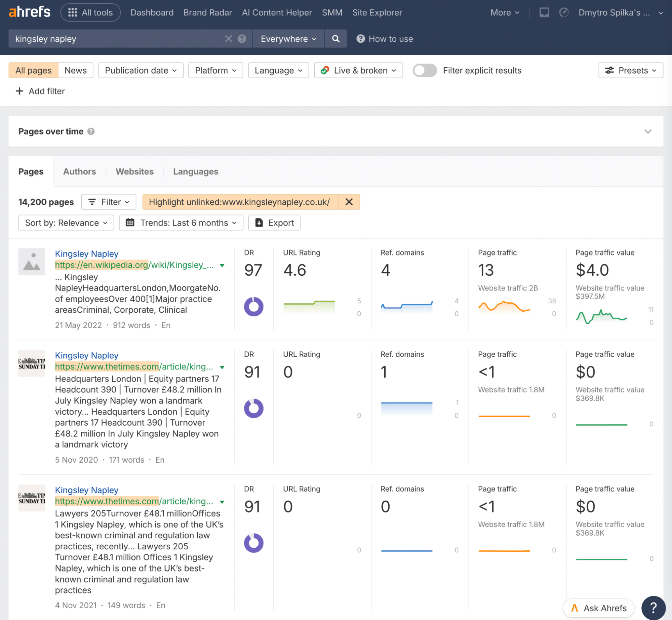This screenshot has width=672, height=620.
Task: Toggle Filter explicit results switch
Action: (x=425, y=71)
